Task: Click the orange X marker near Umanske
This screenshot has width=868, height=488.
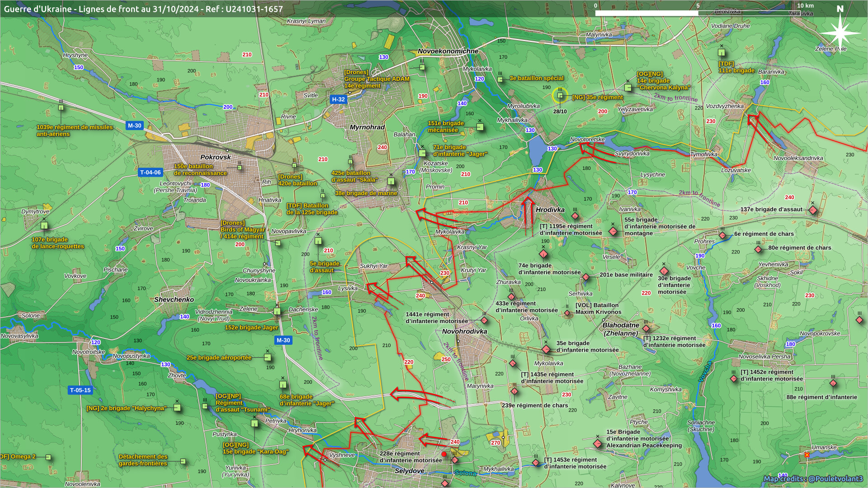Action: (x=807, y=455)
